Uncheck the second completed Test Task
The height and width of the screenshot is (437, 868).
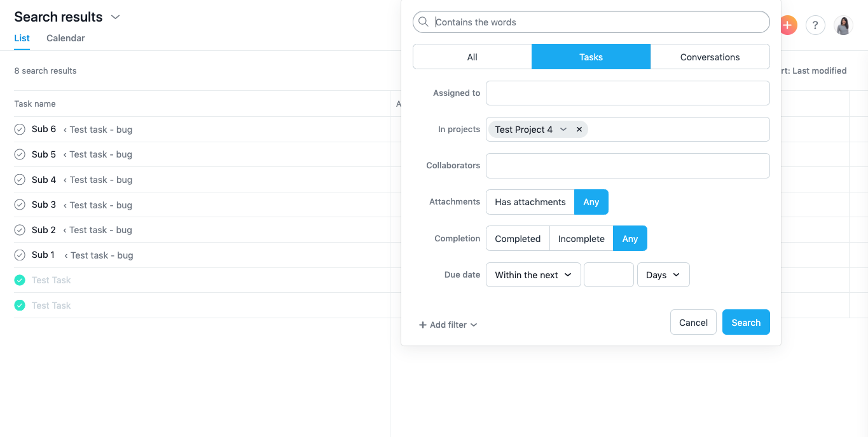point(20,306)
